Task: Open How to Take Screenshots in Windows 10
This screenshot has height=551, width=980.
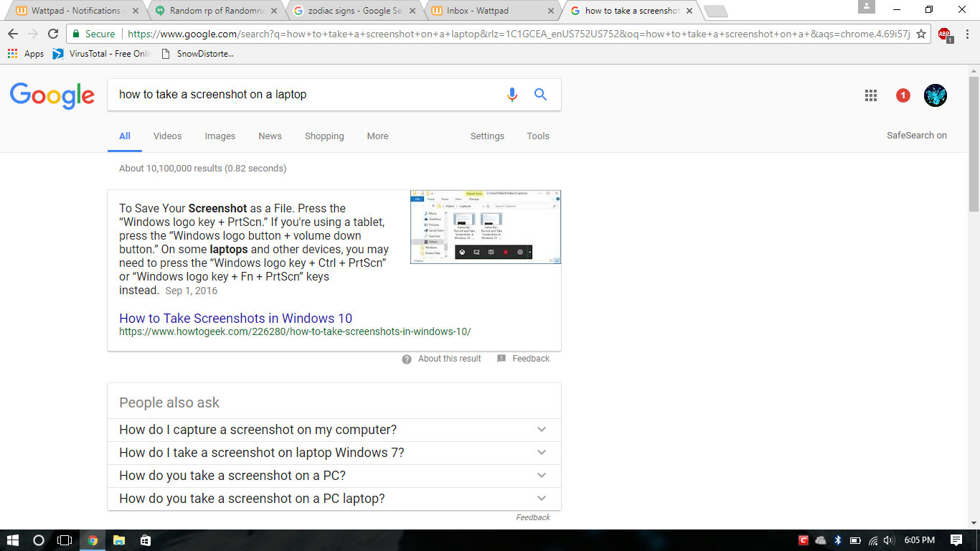Action: coord(235,319)
